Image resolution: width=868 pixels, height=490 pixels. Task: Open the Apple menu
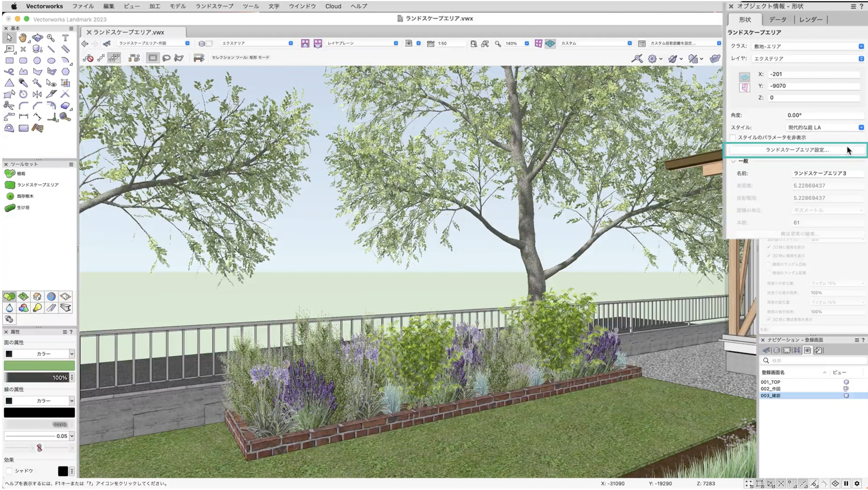click(x=14, y=6)
